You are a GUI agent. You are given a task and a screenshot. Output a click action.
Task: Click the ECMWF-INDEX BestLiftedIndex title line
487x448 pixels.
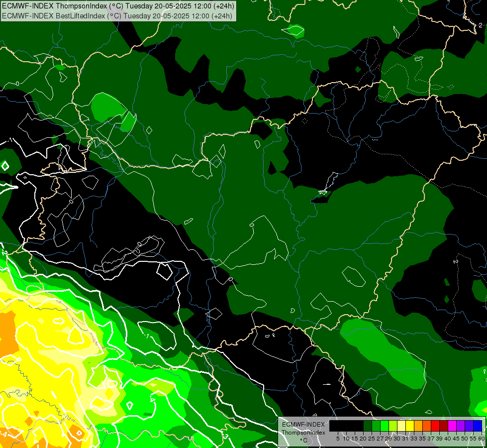click(x=117, y=15)
